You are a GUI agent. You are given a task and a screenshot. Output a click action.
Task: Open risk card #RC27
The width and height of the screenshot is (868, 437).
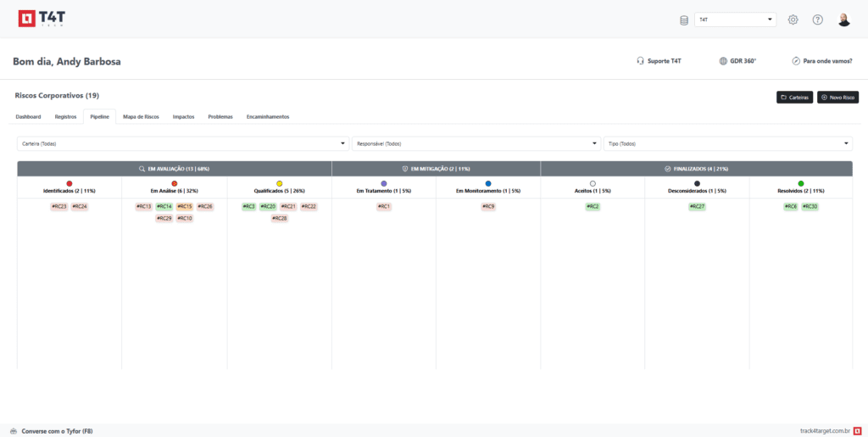point(697,206)
